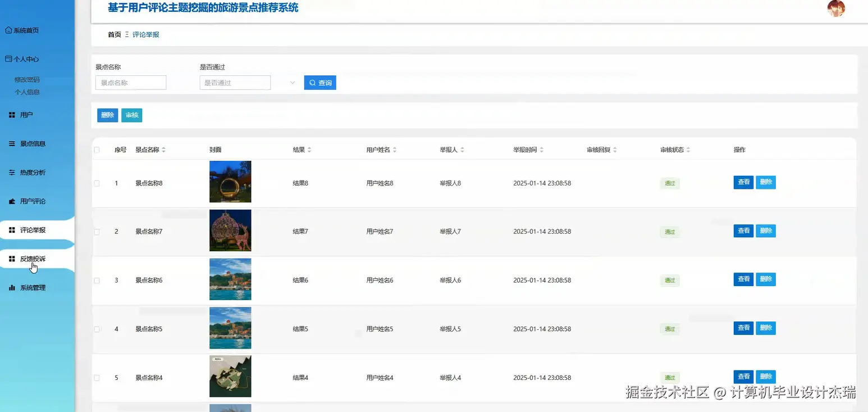Click the sort arrows on 景点名称 column
The height and width of the screenshot is (412, 868).
pos(163,150)
